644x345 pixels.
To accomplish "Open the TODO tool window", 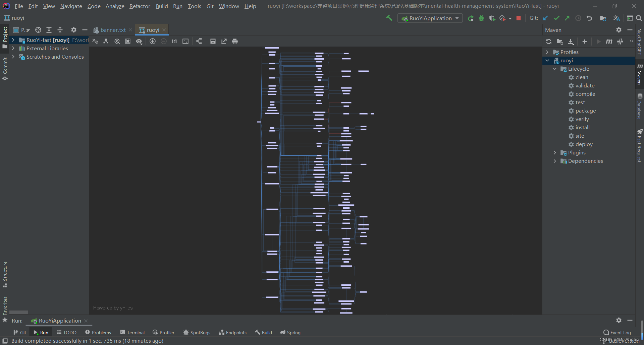I will pyautogui.click(x=67, y=333).
